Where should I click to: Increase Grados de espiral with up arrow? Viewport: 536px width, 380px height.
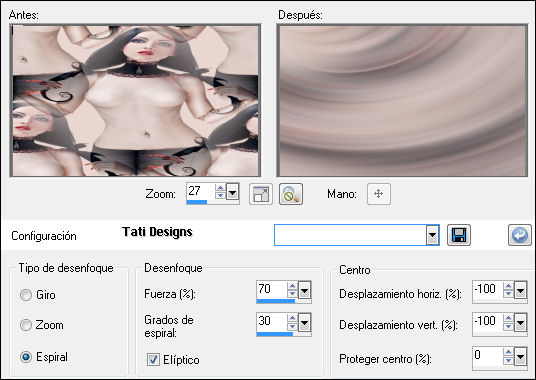point(292,318)
